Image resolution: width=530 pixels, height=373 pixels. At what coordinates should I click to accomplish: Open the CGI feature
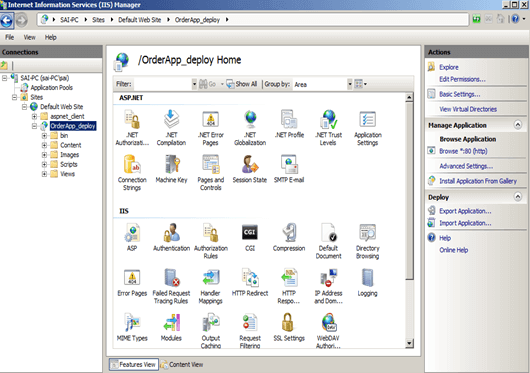[x=250, y=237]
